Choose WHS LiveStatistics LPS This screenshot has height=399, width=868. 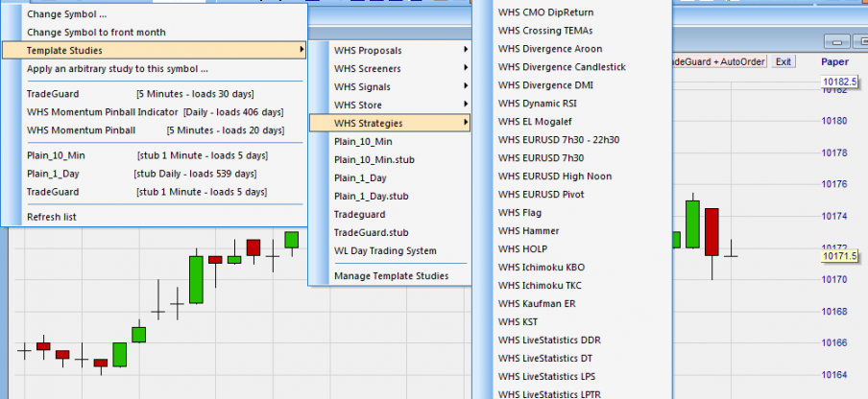tap(572, 377)
